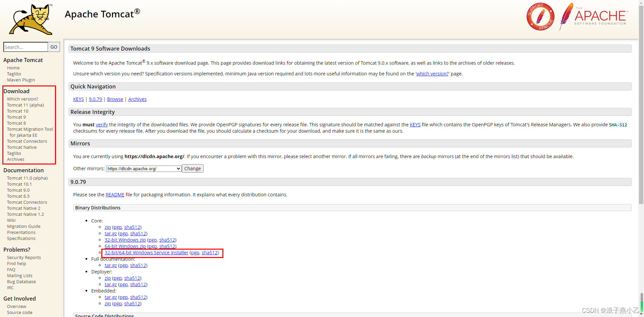The width and height of the screenshot is (644, 317).
Task: Open Maven Plugin sidebar link
Action: (21, 80)
